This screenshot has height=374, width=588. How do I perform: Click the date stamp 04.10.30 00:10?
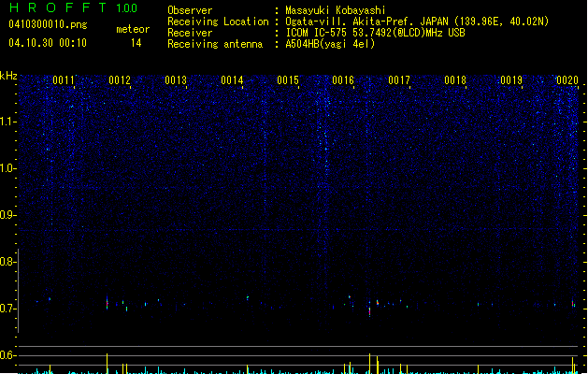(x=48, y=43)
